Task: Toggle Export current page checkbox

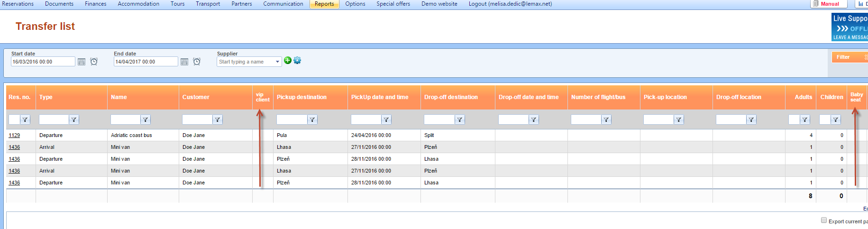Action: coord(824,220)
